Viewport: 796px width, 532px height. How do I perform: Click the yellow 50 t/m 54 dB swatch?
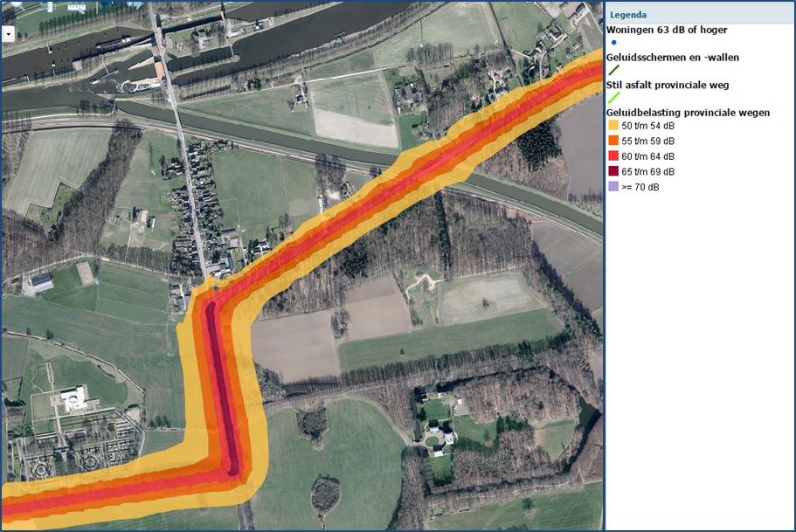[x=613, y=126]
